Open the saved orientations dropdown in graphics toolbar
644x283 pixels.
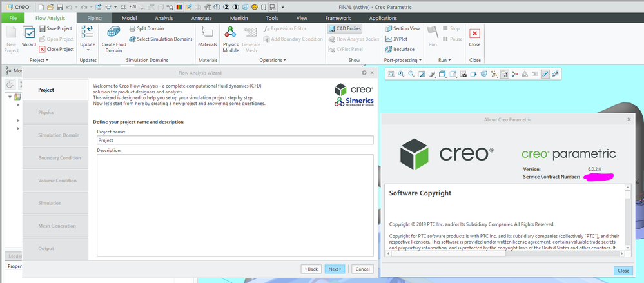pyautogui.click(x=453, y=74)
